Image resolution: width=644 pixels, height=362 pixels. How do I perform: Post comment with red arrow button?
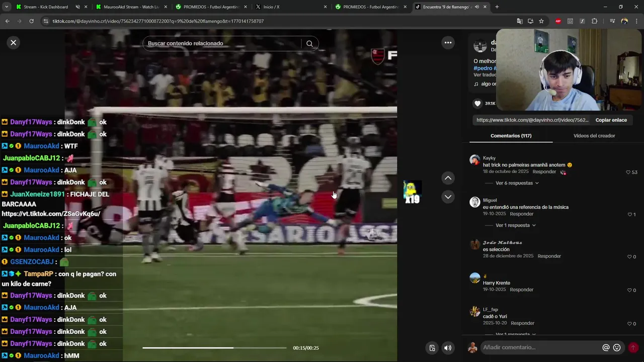633,347
